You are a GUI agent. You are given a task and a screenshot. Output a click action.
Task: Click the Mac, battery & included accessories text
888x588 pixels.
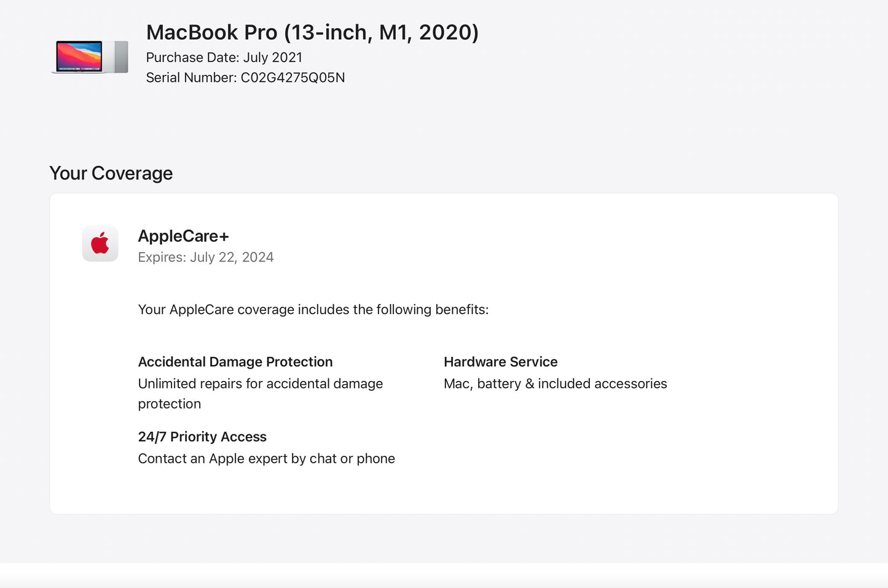pyautogui.click(x=555, y=384)
